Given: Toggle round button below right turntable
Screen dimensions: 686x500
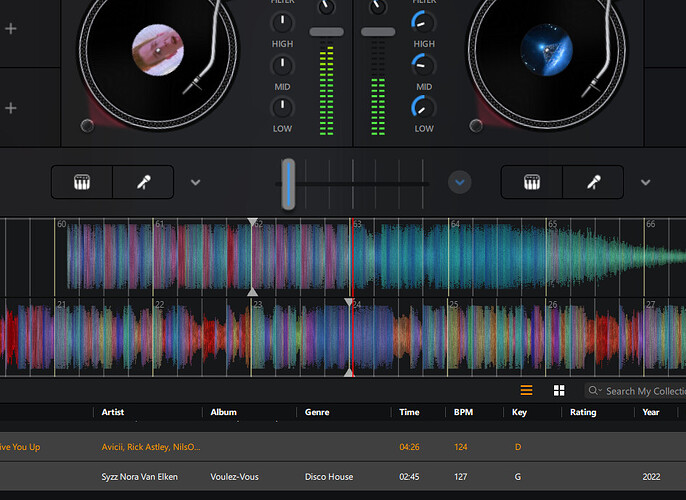Looking at the screenshot, I should click(x=476, y=126).
